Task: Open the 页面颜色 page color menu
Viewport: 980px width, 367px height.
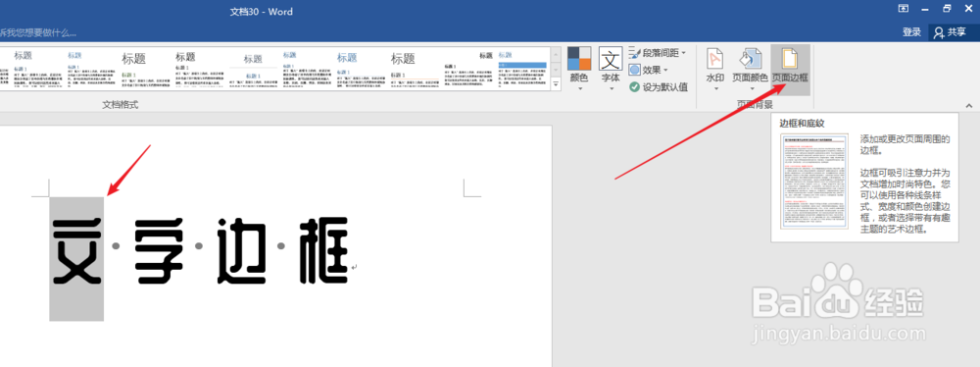Action: pyautogui.click(x=750, y=70)
